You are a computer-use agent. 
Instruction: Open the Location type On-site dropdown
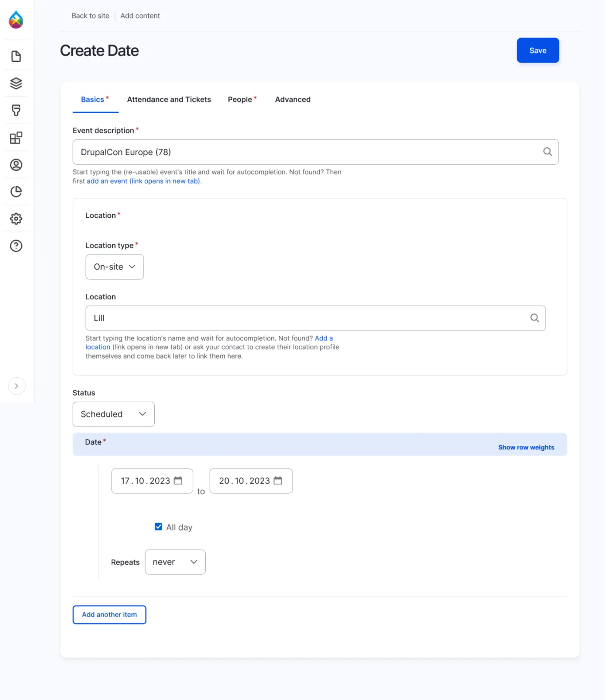point(115,267)
